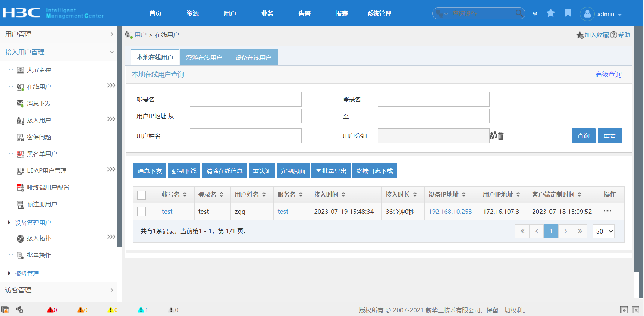Click the search magnifier icon
The width and height of the screenshot is (644, 316).
[x=519, y=13]
